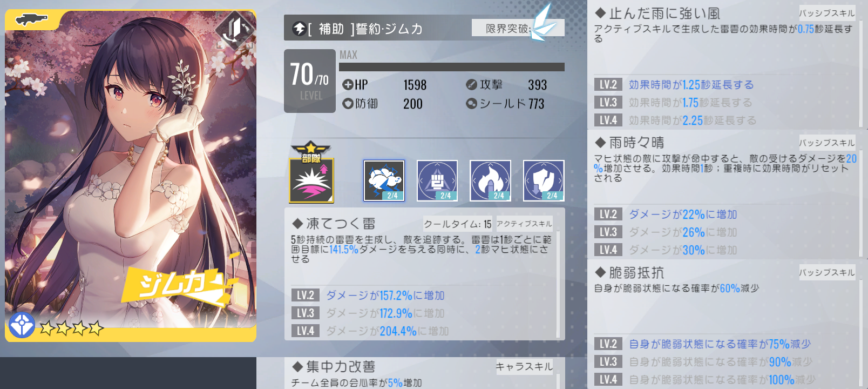Image resolution: width=868 pixels, height=389 pixels.
Task: Click LV.2 row of 止んだ雨に強い風
Action: (723, 85)
